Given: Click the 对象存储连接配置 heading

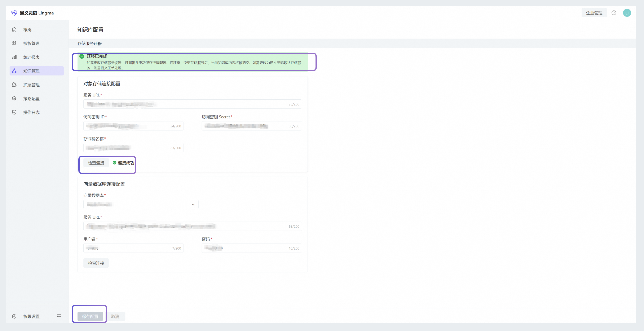Looking at the screenshot, I should tap(102, 84).
